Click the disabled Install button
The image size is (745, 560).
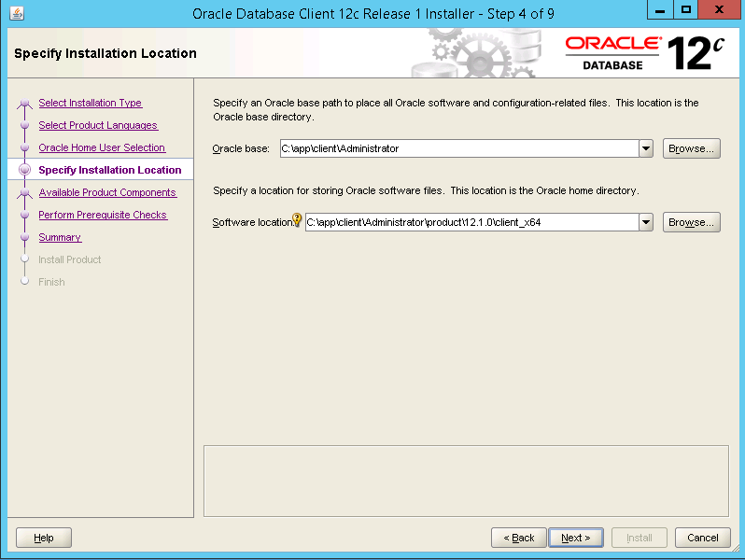point(640,538)
